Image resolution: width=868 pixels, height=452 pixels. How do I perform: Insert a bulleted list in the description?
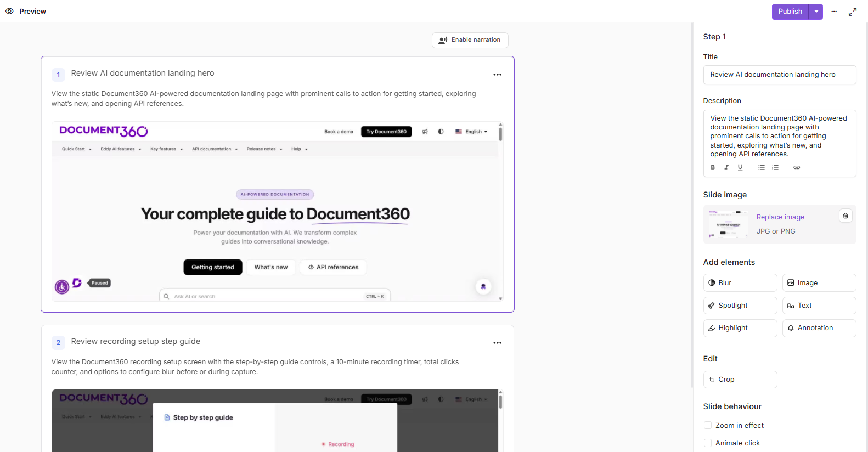click(x=762, y=167)
